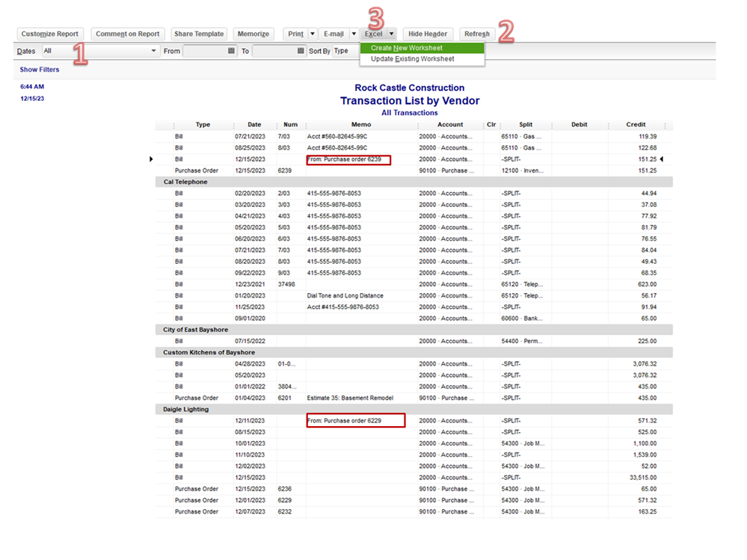Select the Cal Telephone vendor group row
The width and height of the screenshot is (747, 560).
[x=414, y=182]
